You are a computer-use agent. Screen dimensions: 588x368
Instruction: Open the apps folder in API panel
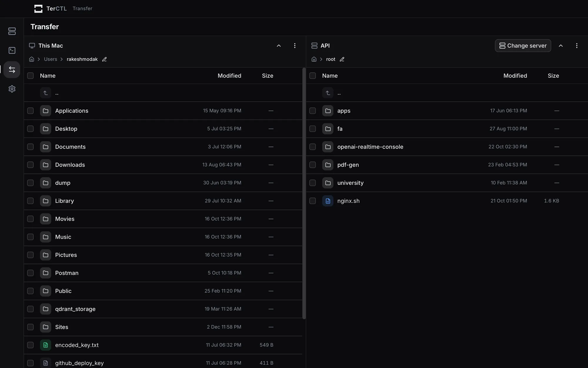447,111
